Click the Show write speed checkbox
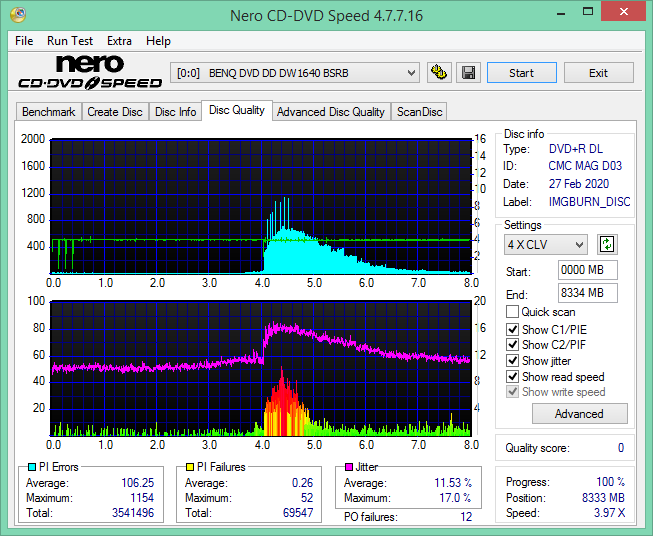The width and height of the screenshot is (653, 536). point(512,392)
